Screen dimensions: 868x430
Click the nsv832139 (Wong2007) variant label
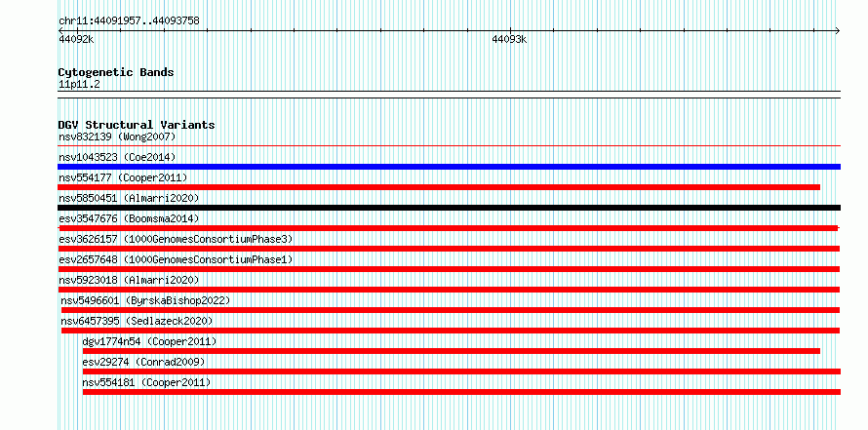pos(117,137)
